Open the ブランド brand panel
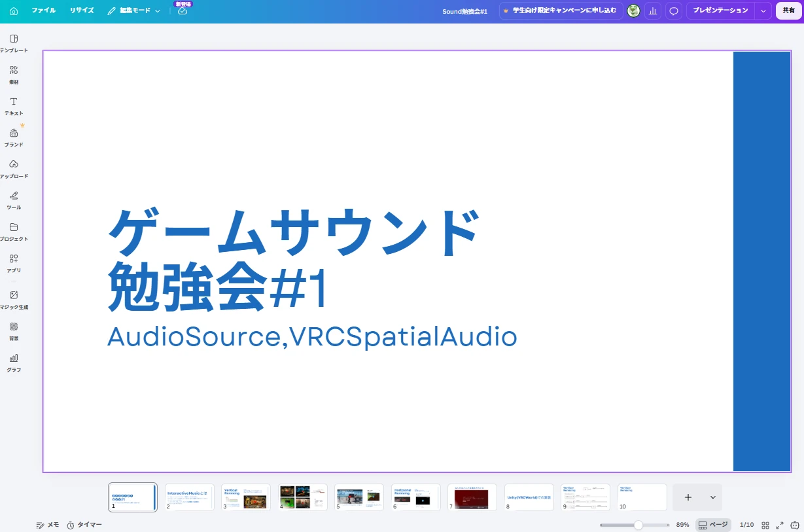Viewport: 804px width, 532px height. pos(14,137)
